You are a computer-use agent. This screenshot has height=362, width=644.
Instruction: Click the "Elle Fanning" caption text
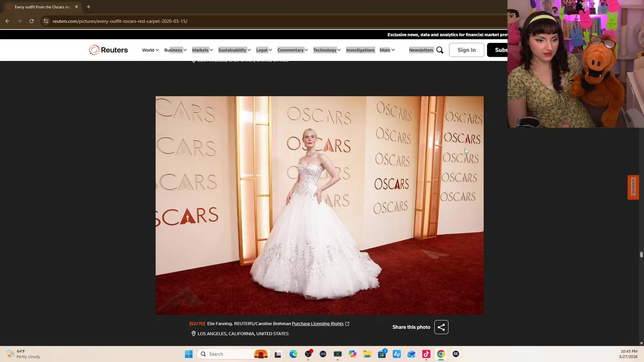coord(219,324)
